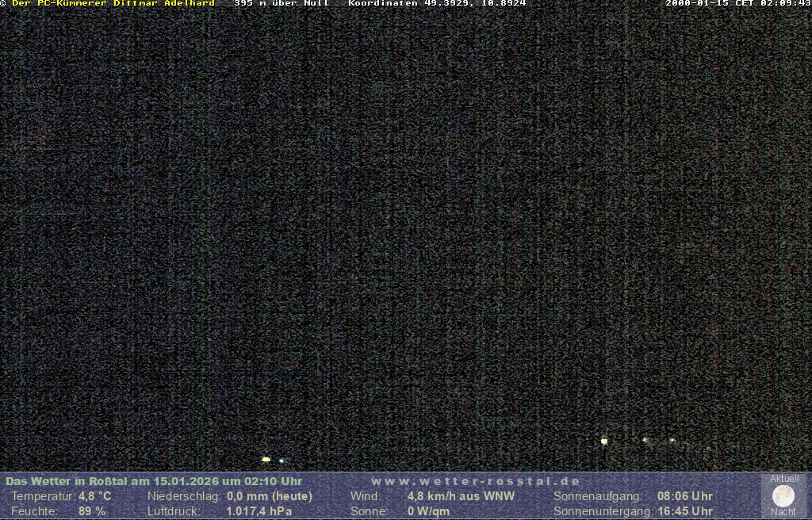Click the Luftdruck value 1.017,4 hPa
This screenshot has height=520, width=812.
point(259,511)
